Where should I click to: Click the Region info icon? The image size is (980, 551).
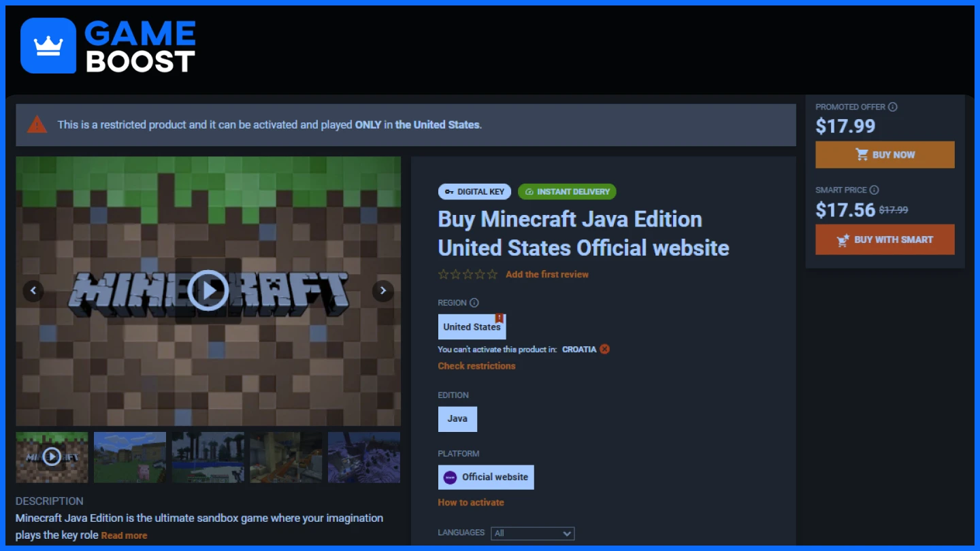pyautogui.click(x=474, y=303)
